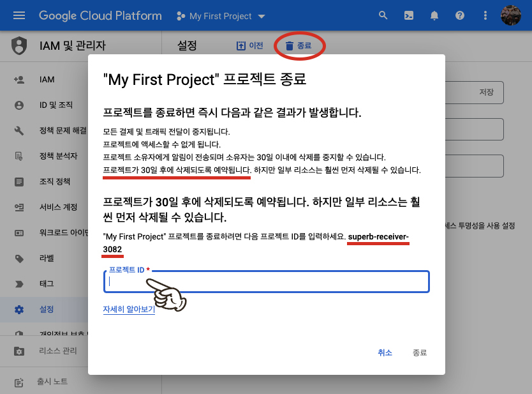Image resolution: width=532 pixels, height=394 pixels.
Task: Click the 워크로드 아이덴티티 card icon
Action: (19, 233)
